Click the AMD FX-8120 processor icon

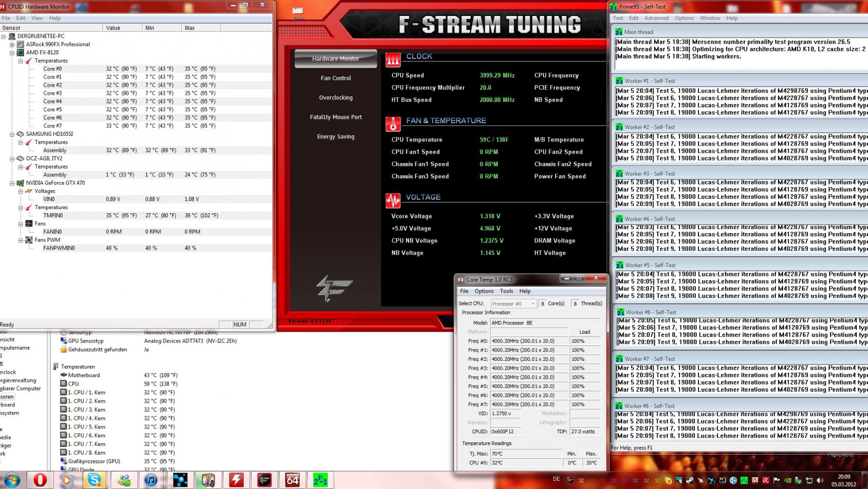tap(20, 52)
